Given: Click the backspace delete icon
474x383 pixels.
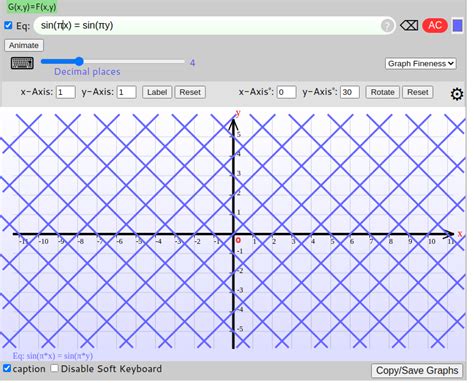Looking at the screenshot, I should pos(409,25).
